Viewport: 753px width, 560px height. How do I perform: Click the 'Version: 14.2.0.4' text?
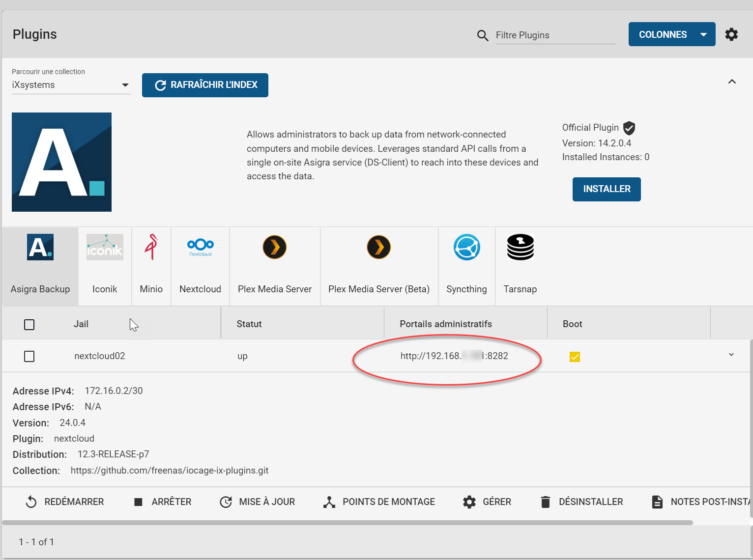597,143
